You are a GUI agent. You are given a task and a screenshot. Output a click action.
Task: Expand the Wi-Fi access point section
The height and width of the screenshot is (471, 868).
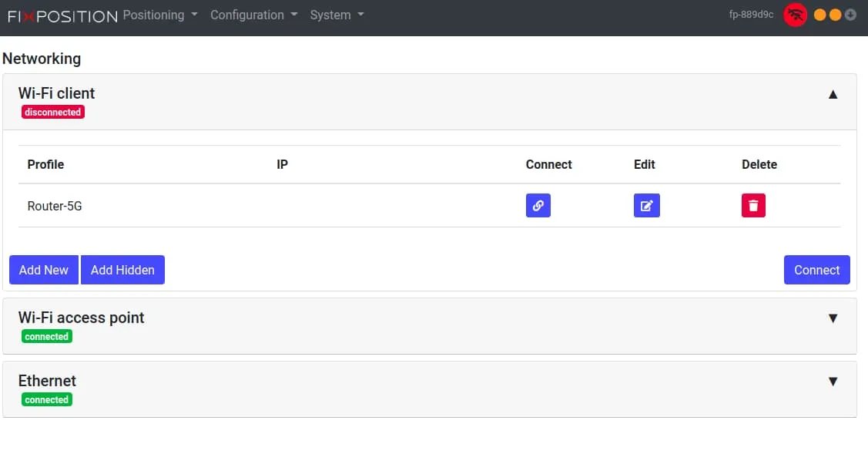coord(833,318)
